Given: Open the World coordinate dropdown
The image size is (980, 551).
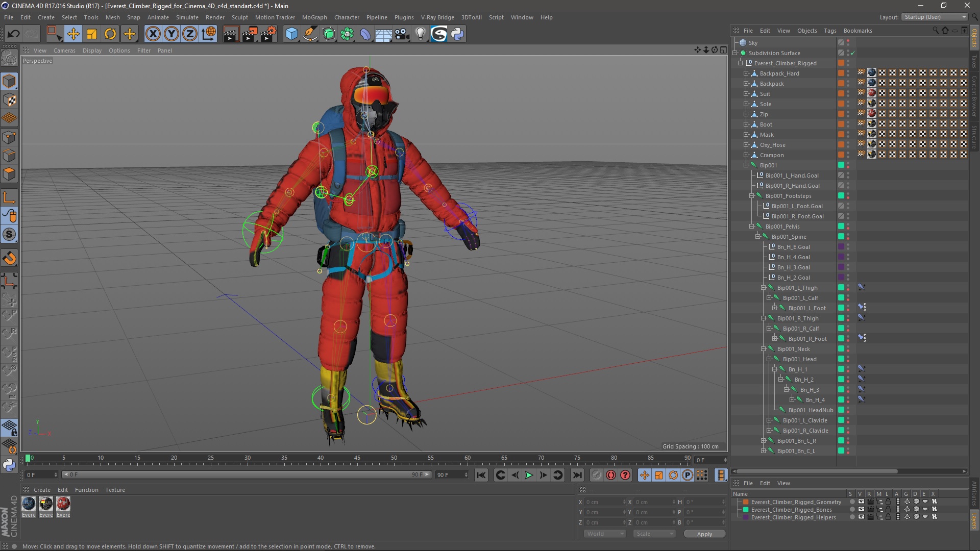Looking at the screenshot, I should click(x=604, y=534).
